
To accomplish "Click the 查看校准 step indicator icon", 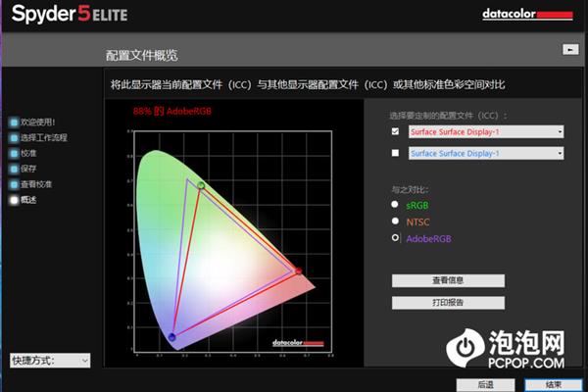I will point(14,184).
